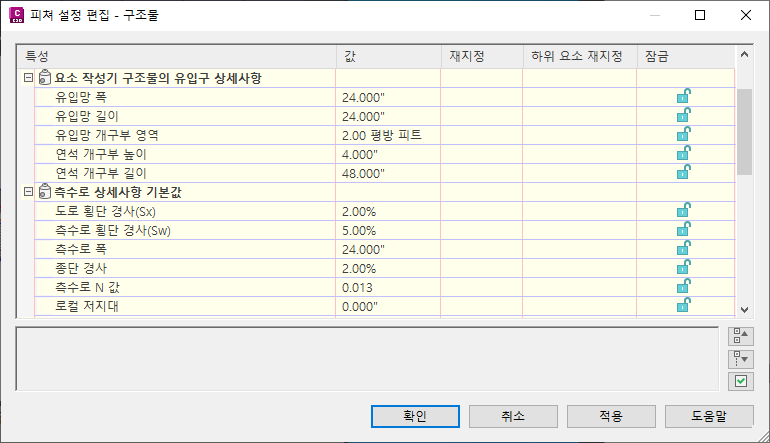Toggle lock icon for 측수로 폭 row

click(x=684, y=249)
